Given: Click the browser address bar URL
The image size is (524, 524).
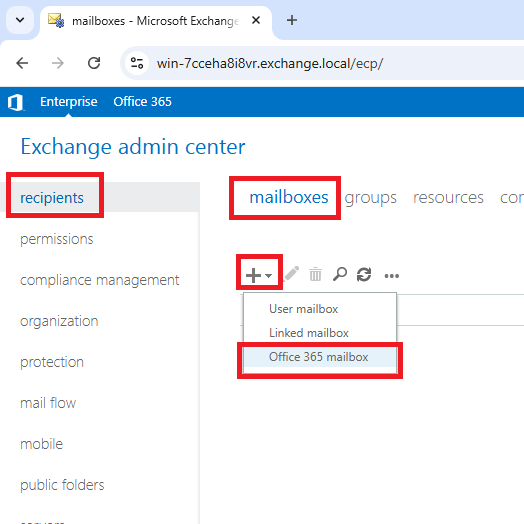Looking at the screenshot, I should tap(270, 63).
